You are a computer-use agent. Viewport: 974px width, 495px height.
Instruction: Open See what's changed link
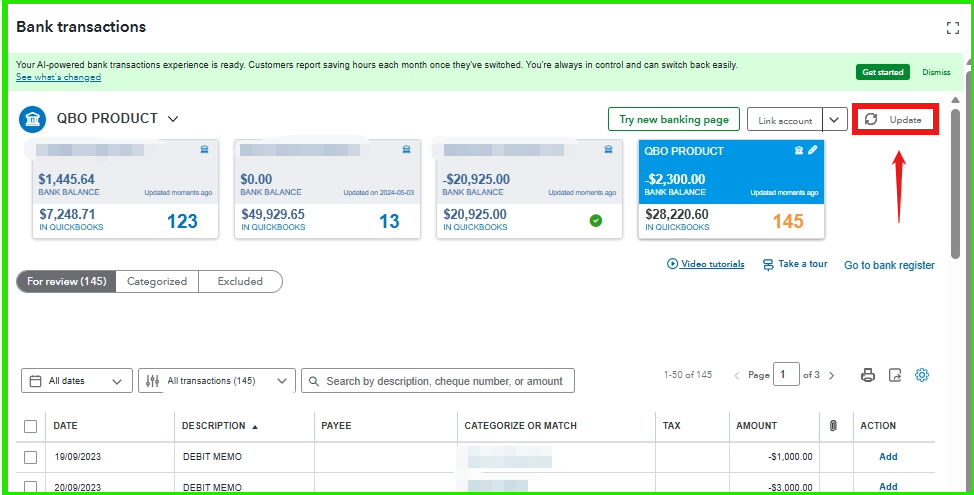pyautogui.click(x=58, y=77)
